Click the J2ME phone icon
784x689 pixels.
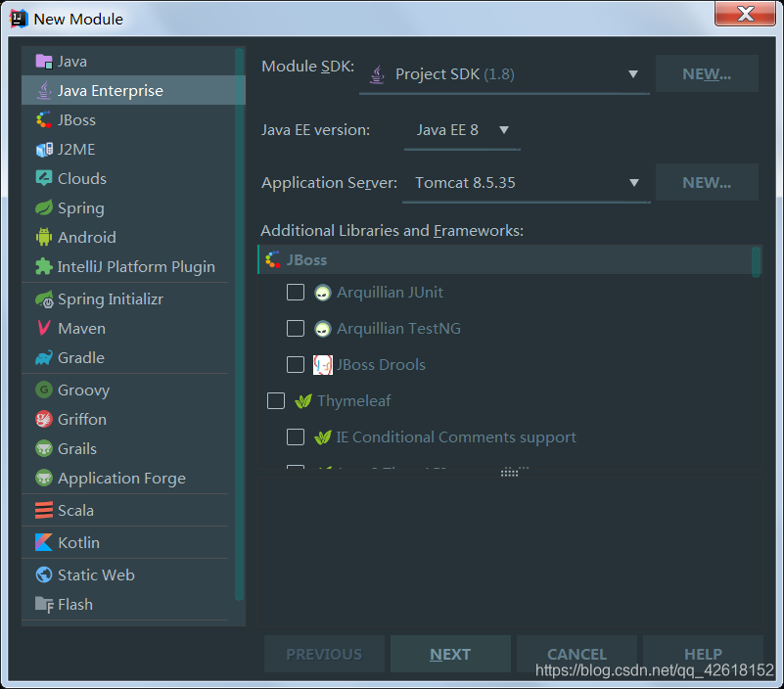pyautogui.click(x=44, y=150)
